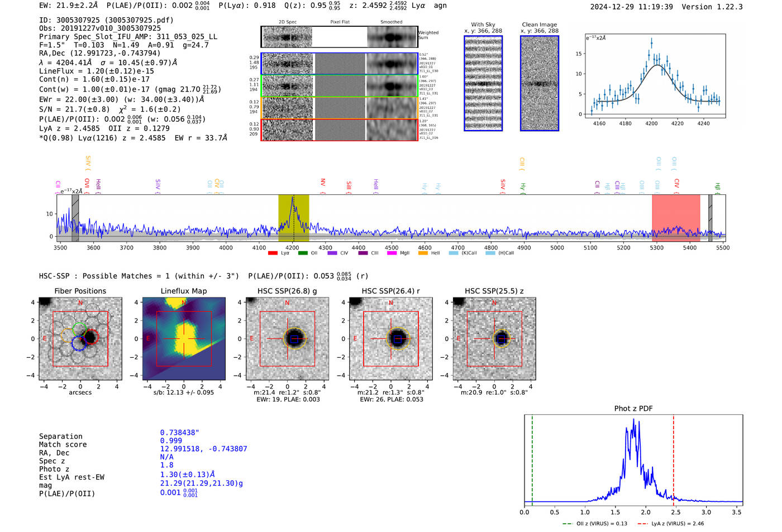Viewport: 782px width, 532px height.
Task: Open the Lineflux Map panel
Action: click(x=184, y=339)
